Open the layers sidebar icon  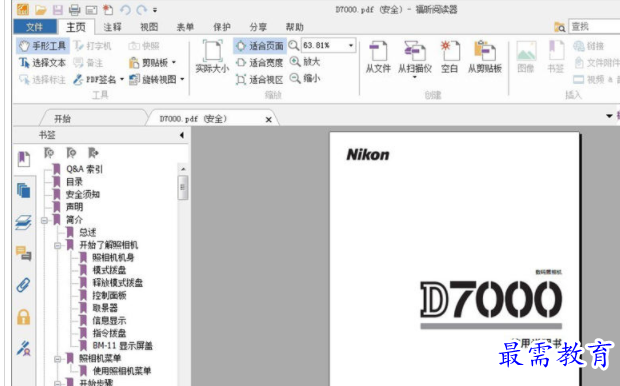(x=24, y=222)
